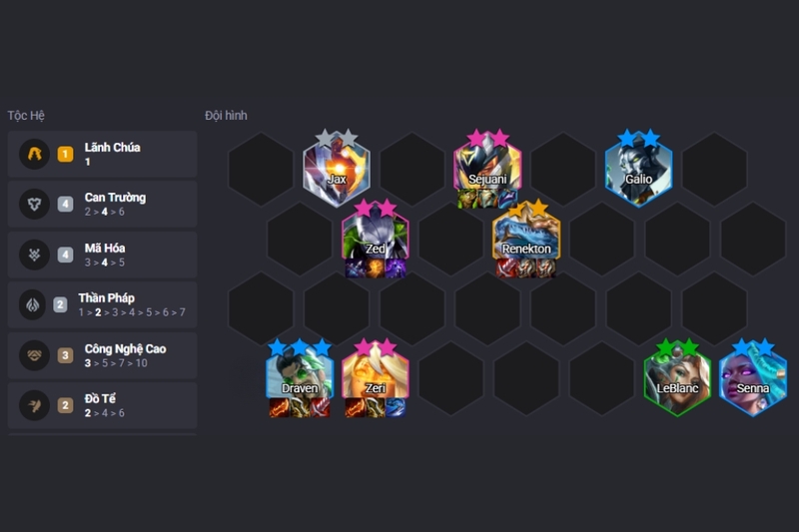This screenshot has width=799, height=532.
Task: Click the first item under Draven
Action: coord(280,408)
